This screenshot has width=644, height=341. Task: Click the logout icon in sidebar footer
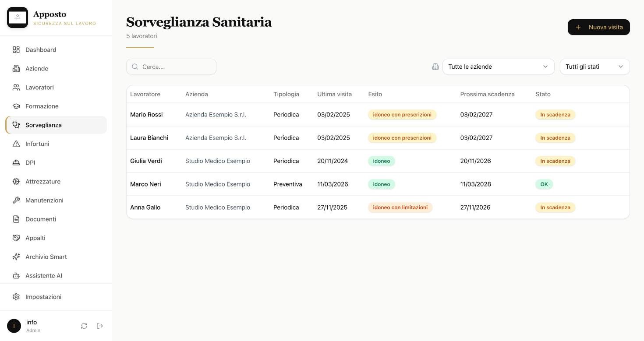coord(100,326)
